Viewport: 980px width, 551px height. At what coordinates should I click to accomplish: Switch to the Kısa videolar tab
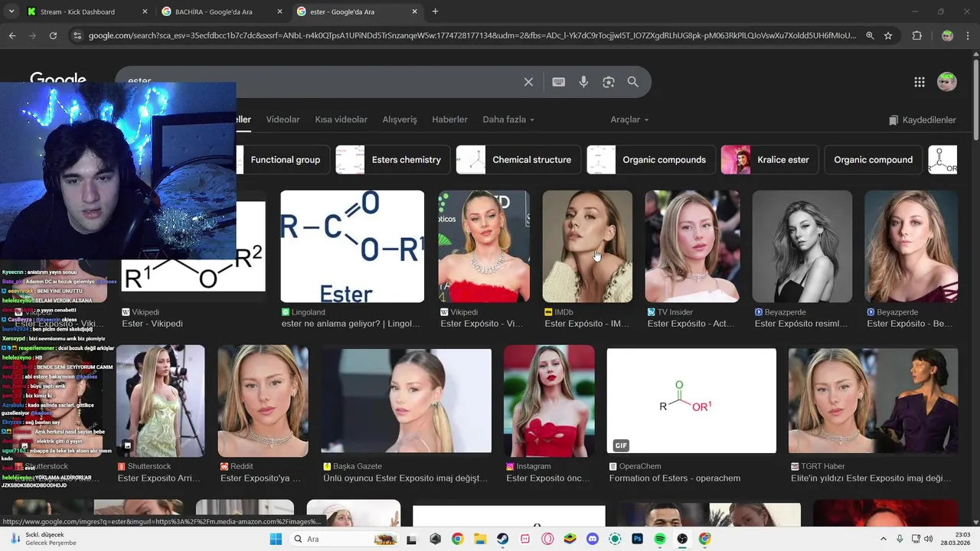tap(341, 119)
